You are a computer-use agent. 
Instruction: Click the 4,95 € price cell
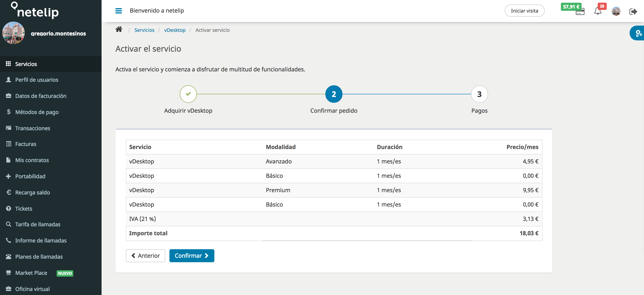[531, 161]
